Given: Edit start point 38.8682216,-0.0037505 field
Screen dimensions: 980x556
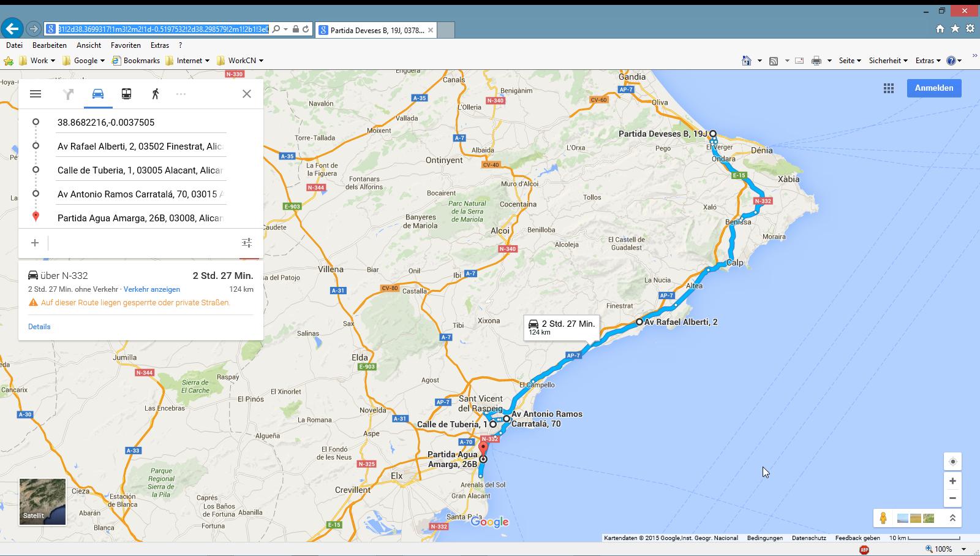Looking at the screenshot, I should (x=141, y=123).
